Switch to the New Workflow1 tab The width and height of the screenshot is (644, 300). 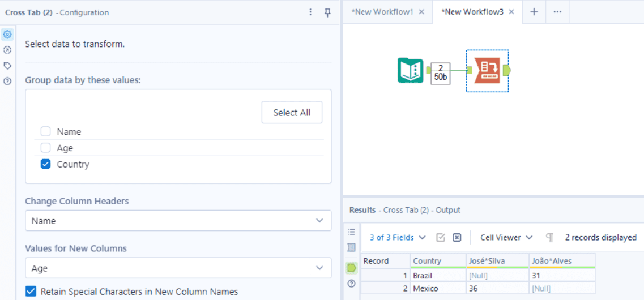click(383, 12)
